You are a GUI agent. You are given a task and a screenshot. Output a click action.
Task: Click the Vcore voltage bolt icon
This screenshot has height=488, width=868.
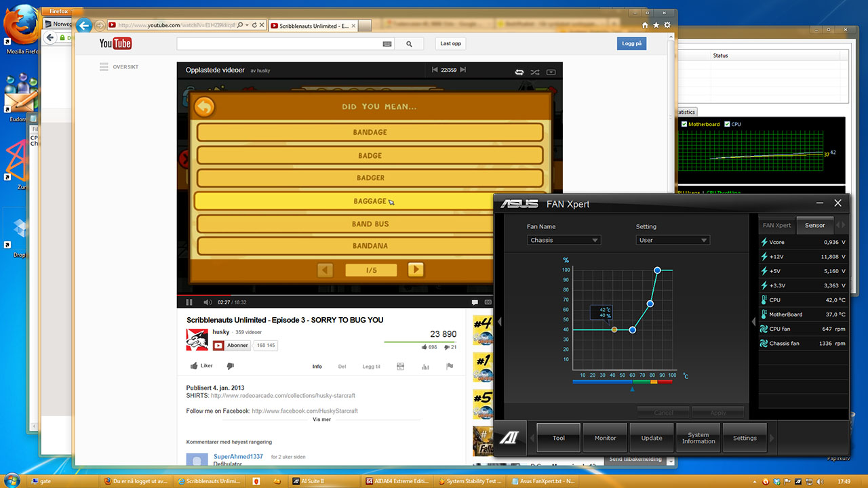click(764, 242)
